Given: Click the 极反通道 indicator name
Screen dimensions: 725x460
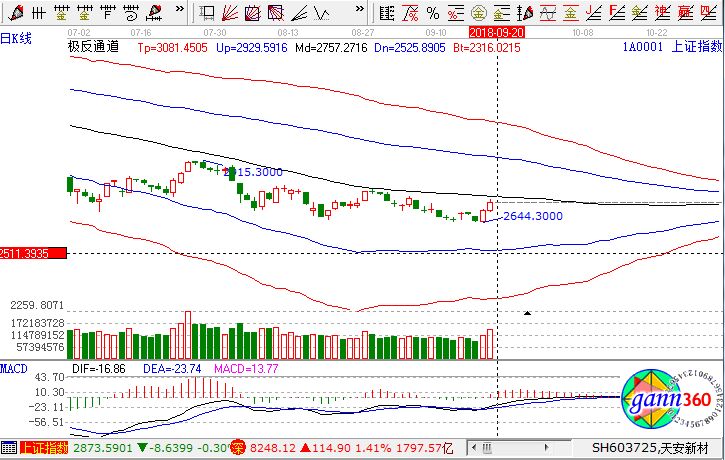Looking at the screenshot, I should coord(92,46).
